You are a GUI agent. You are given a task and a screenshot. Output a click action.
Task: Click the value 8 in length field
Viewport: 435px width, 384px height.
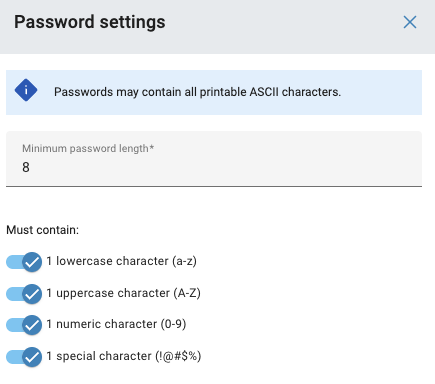click(x=26, y=167)
